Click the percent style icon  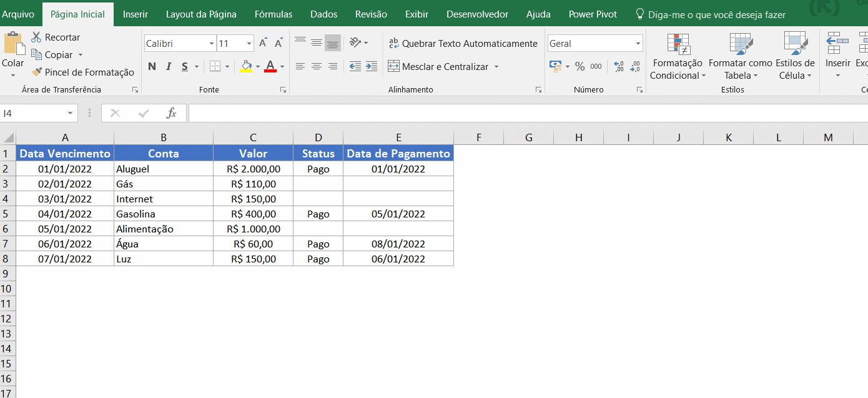tap(579, 66)
